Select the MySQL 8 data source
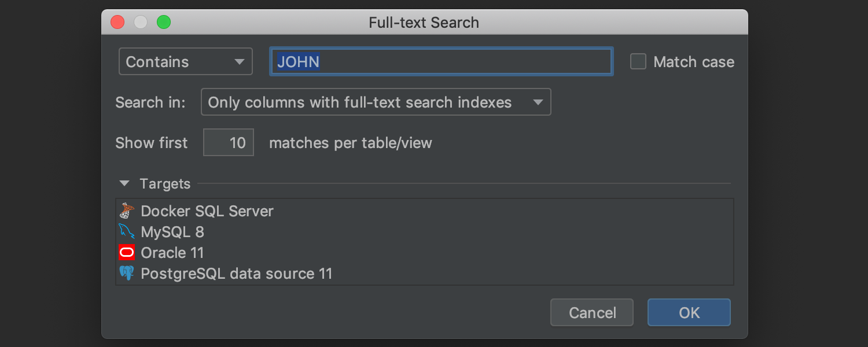Screen dimensions: 868x347 (172, 231)
